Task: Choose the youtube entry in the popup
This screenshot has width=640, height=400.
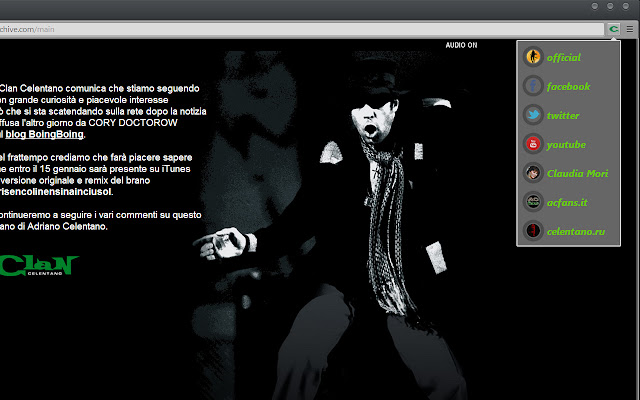Action: coord(566,144)
